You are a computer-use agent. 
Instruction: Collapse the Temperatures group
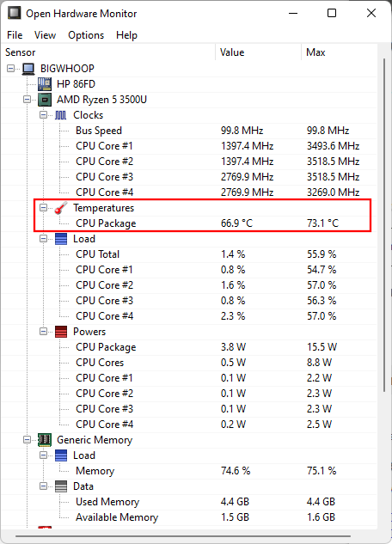pyautogui.click(x=43, y=208)
